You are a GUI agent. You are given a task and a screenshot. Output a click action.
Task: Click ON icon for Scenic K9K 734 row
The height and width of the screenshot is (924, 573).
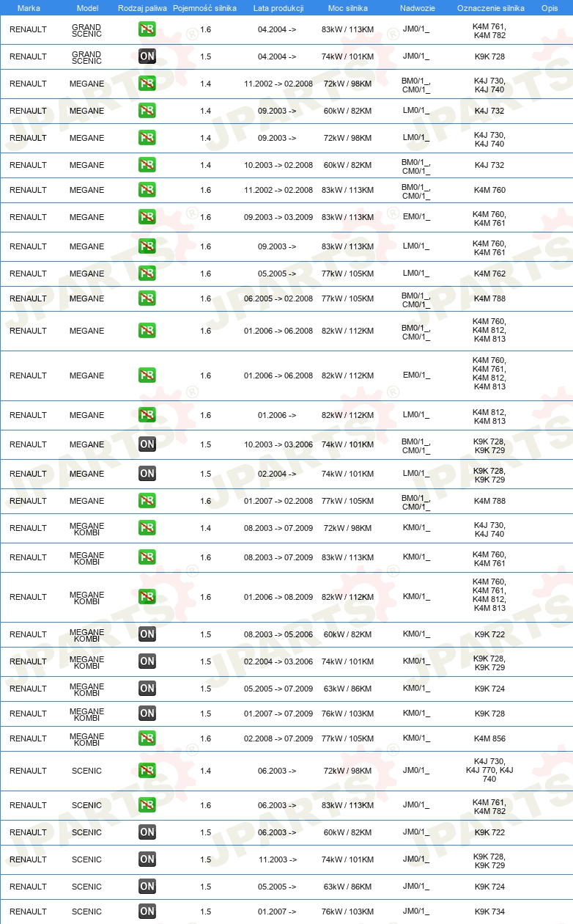pyautogui.click(x=147, y=912)
